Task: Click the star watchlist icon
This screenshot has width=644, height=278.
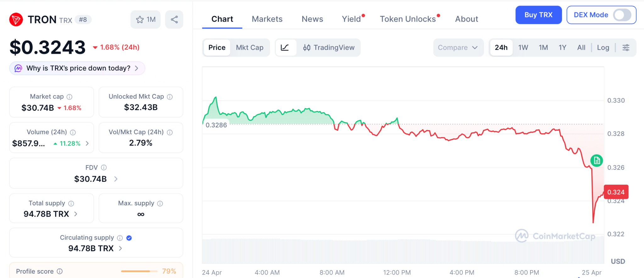Action: 140,20
